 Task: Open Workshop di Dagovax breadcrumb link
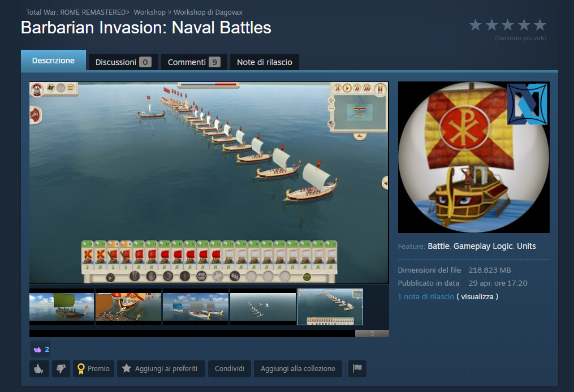point(208,12)
